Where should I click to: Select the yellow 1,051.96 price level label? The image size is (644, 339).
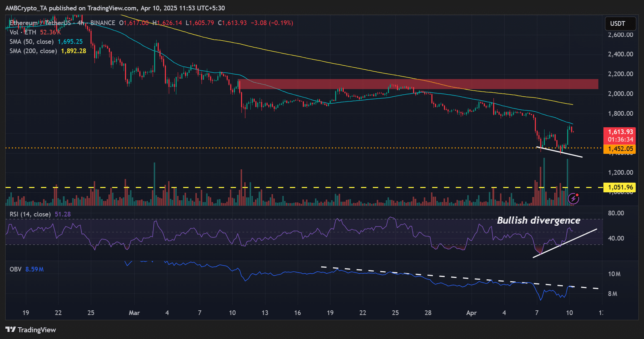[620, 187]
